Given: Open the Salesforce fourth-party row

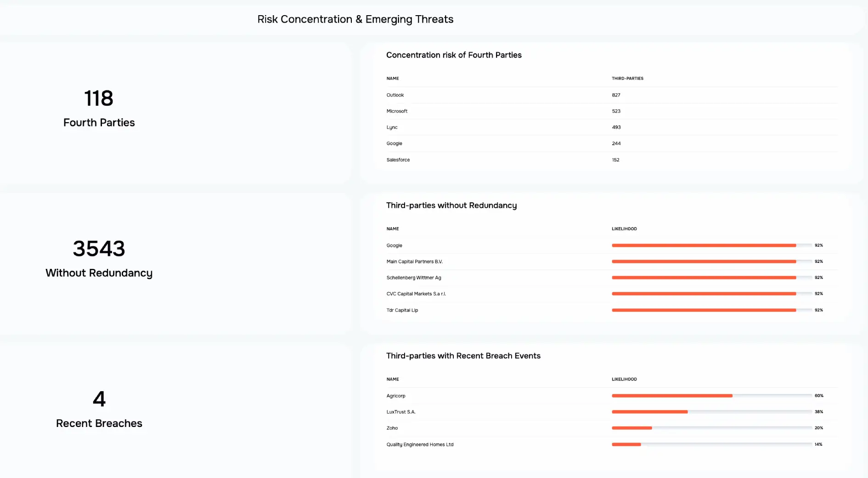Looking at the screenshot, I should coord(398,160).
